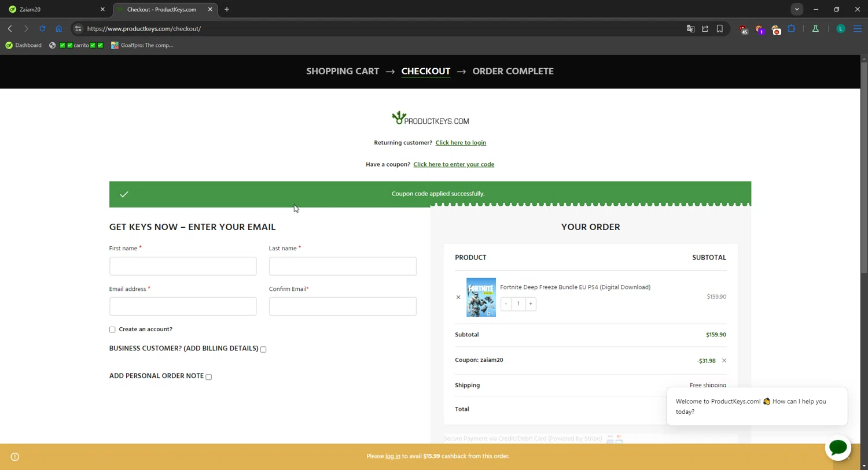Select the Checkout - ProductKeys.com tab
868x470 pixels.
pos(164,9)
